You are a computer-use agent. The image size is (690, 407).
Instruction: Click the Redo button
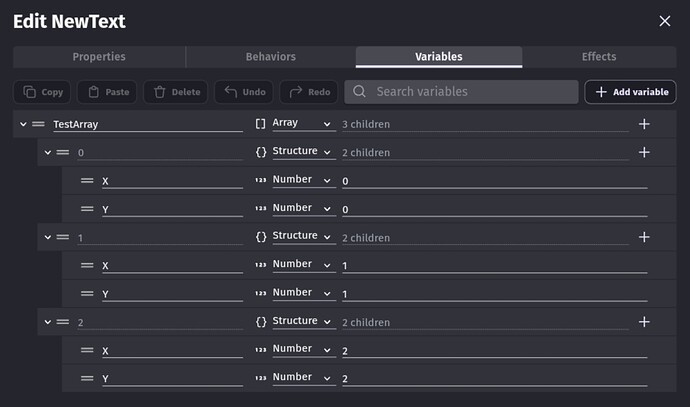coord(309,92)
